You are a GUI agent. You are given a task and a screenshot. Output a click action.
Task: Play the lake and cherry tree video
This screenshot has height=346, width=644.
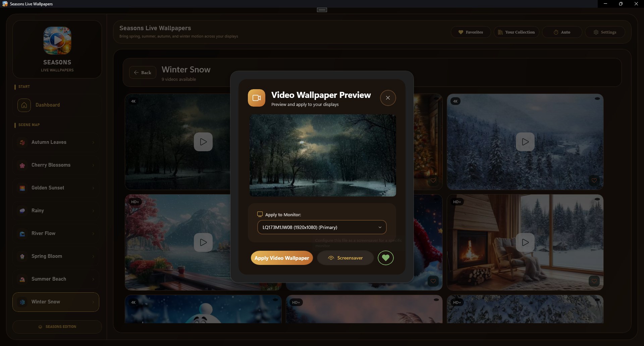pyautogui.click(x=203, y=242)
